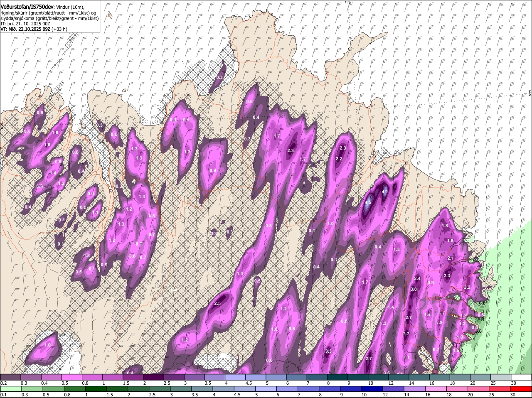This screenshot has height=398, width=532.
Task: Click the 3.3 precipitation label near the bottom
Action: (x=328, y=351)
